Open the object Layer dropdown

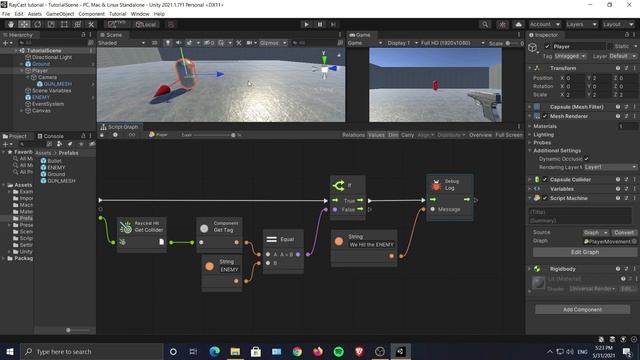623,56
